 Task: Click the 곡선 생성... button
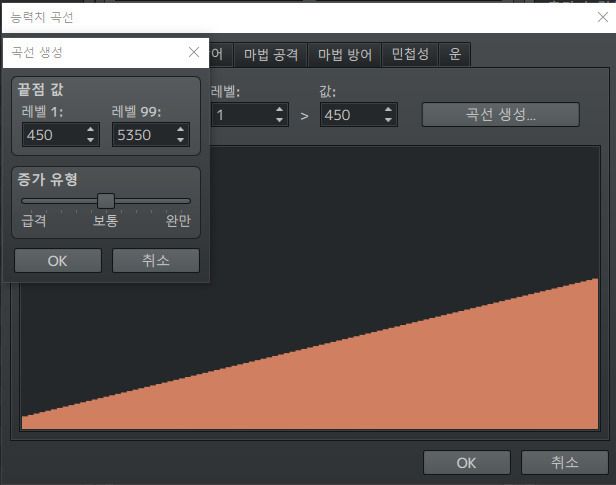pyautogui.click(x=500, y=115)
